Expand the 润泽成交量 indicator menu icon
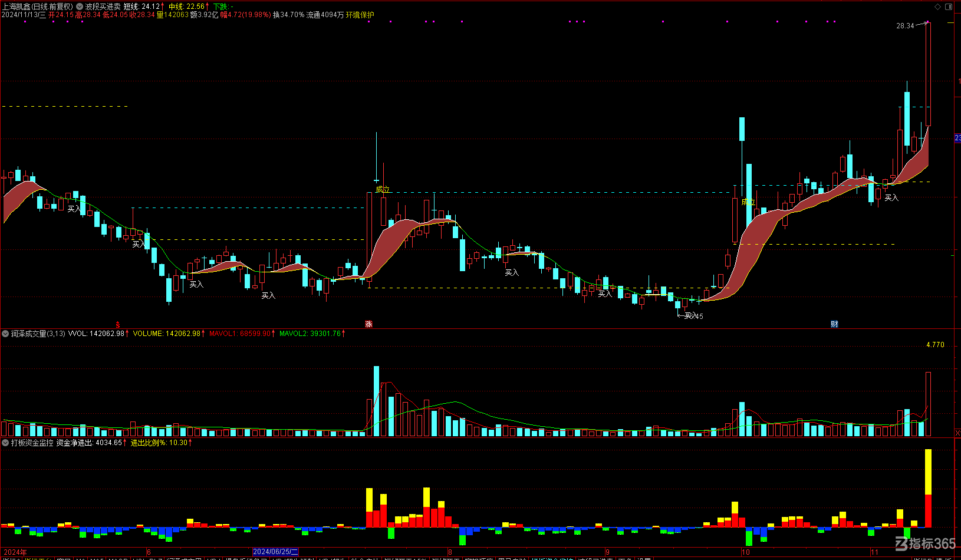The width and height of the screenshot is (961, 560). [x=5, y=334]
